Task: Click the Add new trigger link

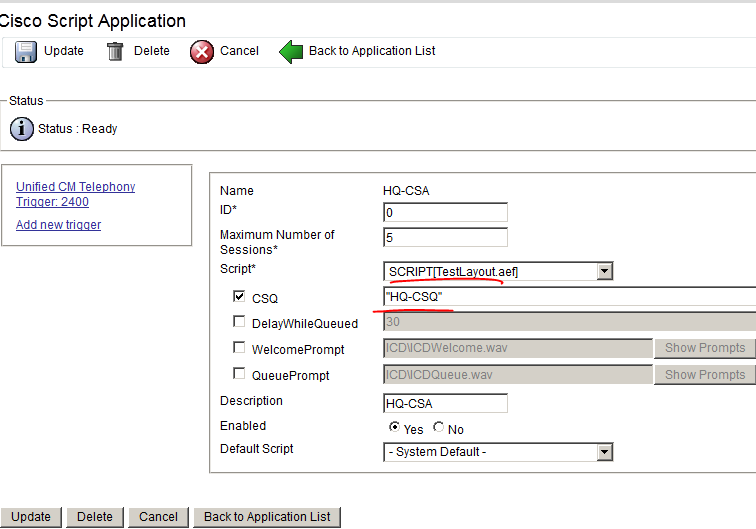Action: 58,225
